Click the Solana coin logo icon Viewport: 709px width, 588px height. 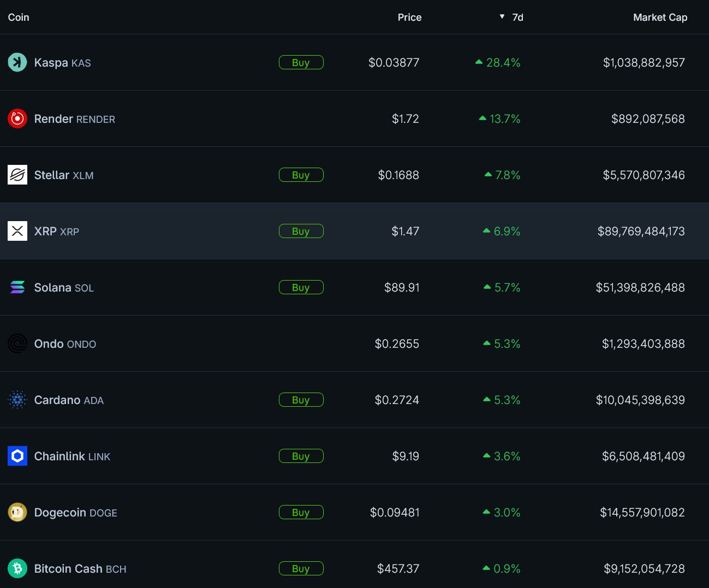(x=17, y=287)
